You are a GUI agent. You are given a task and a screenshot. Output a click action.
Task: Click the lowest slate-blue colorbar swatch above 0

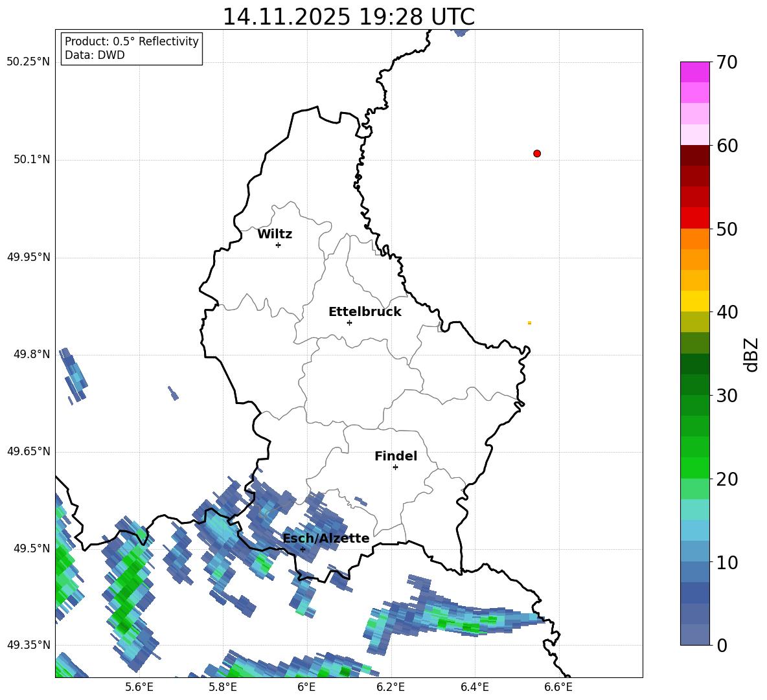[694, 635]
